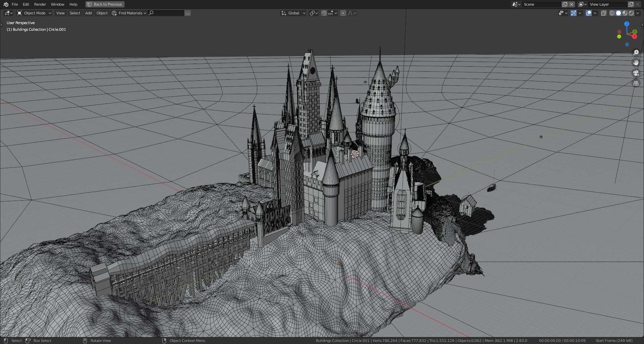Open the Object Mode dropdown
Image resolution: width=644 pixels, height=344 pixels.
point(34,13)
